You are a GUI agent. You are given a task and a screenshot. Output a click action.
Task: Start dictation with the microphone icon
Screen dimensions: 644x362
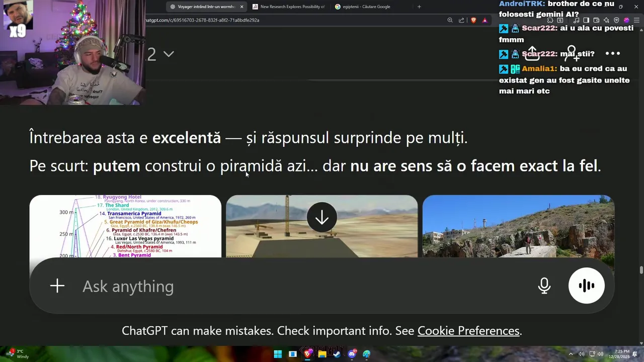[544, 286]
